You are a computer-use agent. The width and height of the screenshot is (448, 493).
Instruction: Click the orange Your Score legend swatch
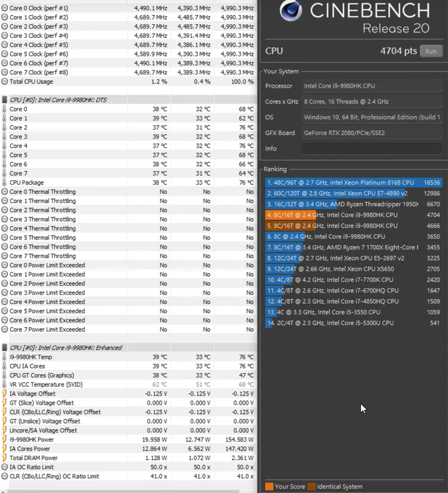(269, 486)
